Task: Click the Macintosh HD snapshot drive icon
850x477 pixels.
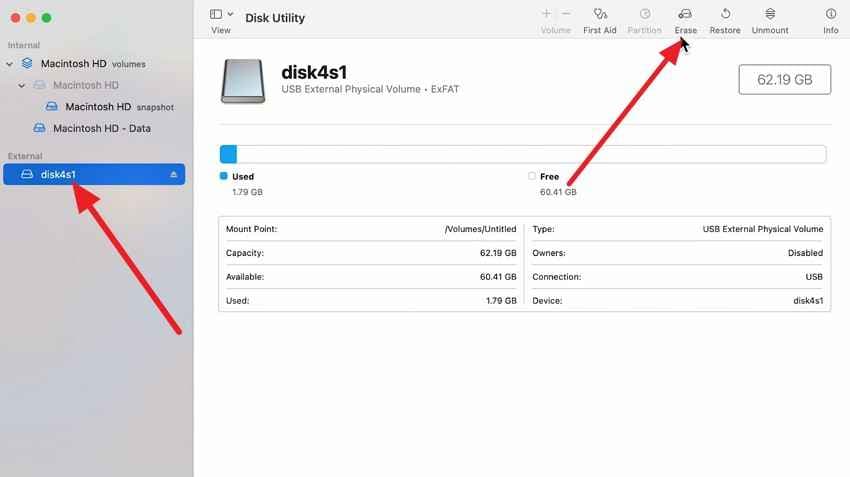Action: 51,107
